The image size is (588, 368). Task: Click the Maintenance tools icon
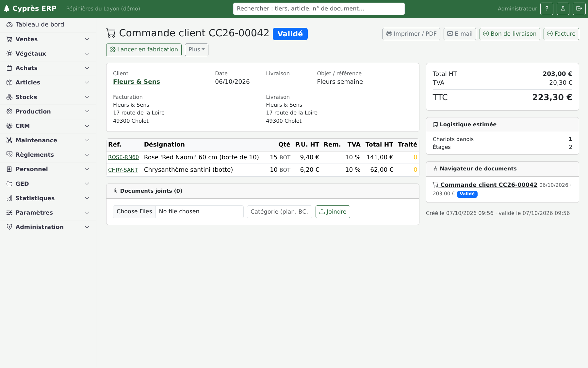pyautogui.click(x=9, y=140)
